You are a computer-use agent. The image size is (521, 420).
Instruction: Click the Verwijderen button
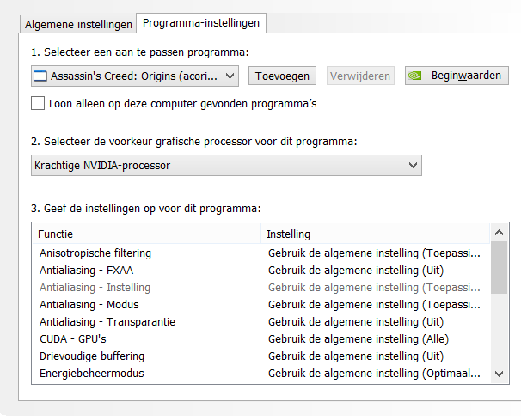coord(360,76)
